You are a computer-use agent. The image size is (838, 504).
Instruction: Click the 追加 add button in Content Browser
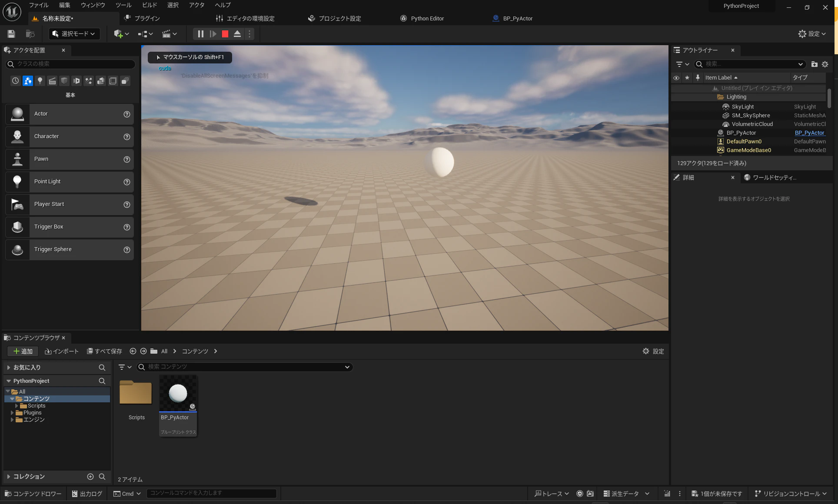[23, 351]
